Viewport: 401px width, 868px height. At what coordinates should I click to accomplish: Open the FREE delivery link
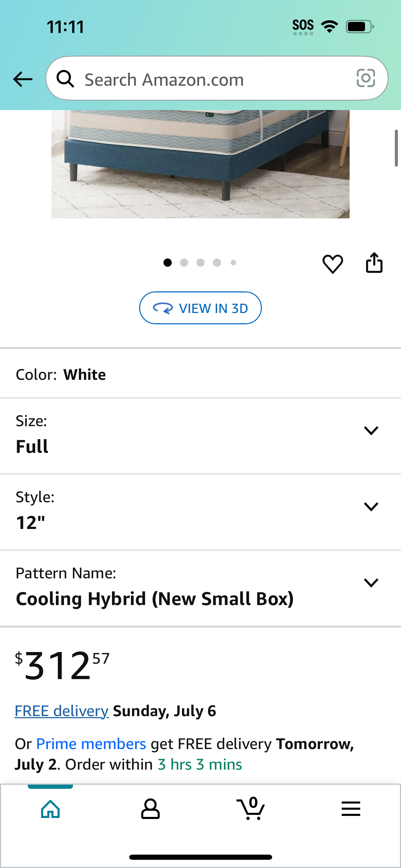tap(62, 711)
